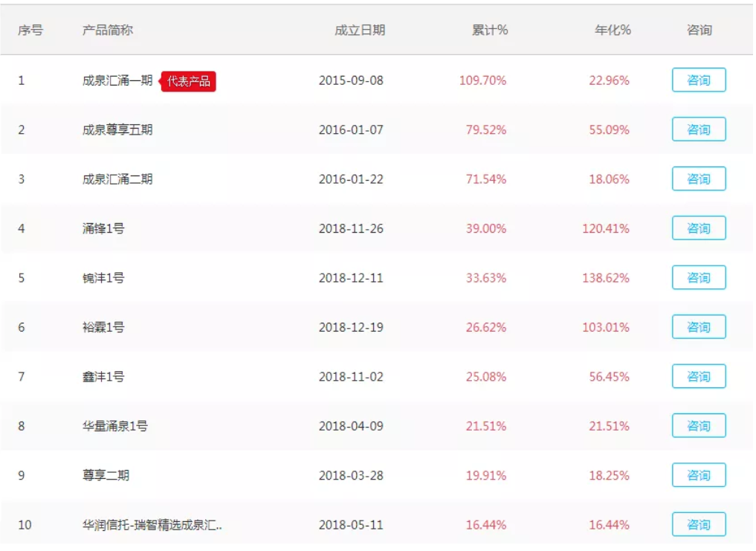Select date cell 2018-12-19
The height and width of the screenshot is (551, 756).
(x=351, y=327)
